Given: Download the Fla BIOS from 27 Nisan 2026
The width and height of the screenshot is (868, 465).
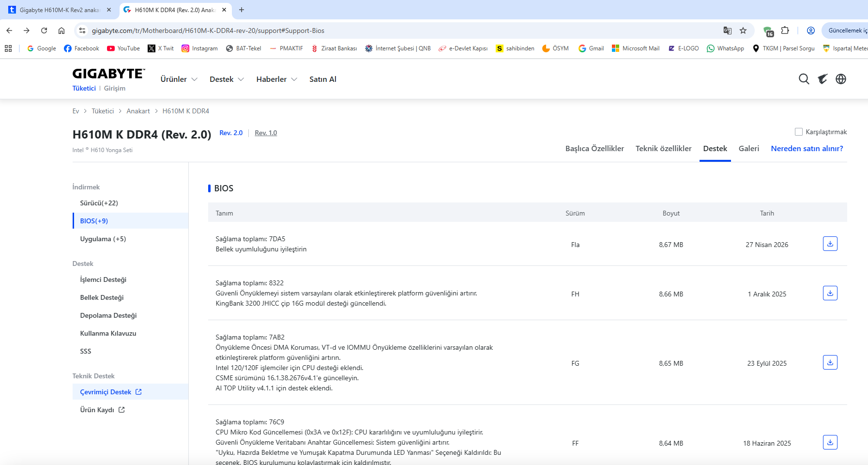Looking at the screenshot, I should coord(830,244).
